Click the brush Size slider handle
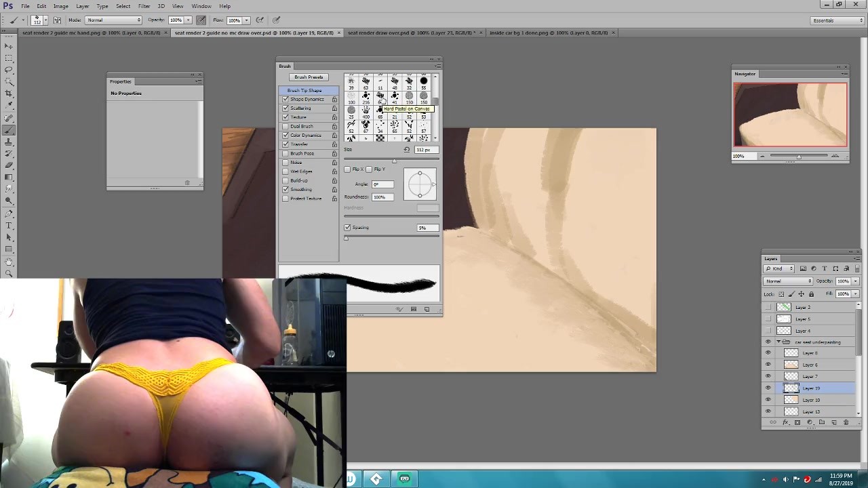This screenshot has width=868, height=488. [x=395, y=161]
